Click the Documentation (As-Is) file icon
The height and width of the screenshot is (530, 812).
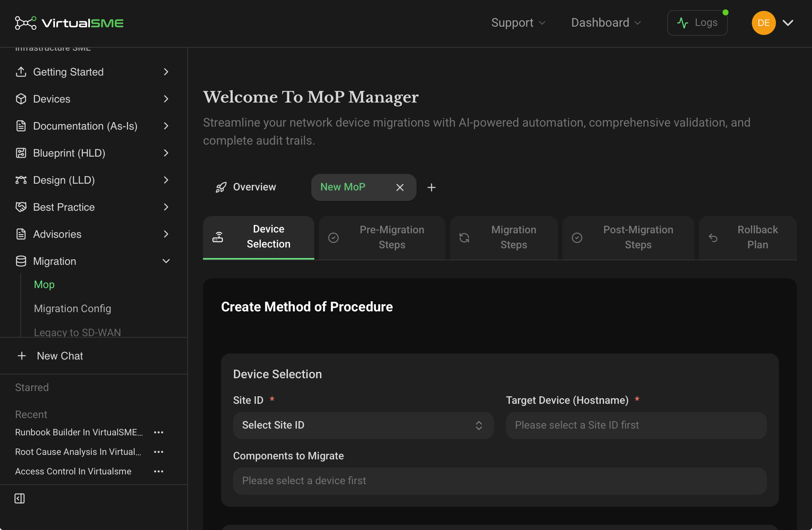pos(21,126)
